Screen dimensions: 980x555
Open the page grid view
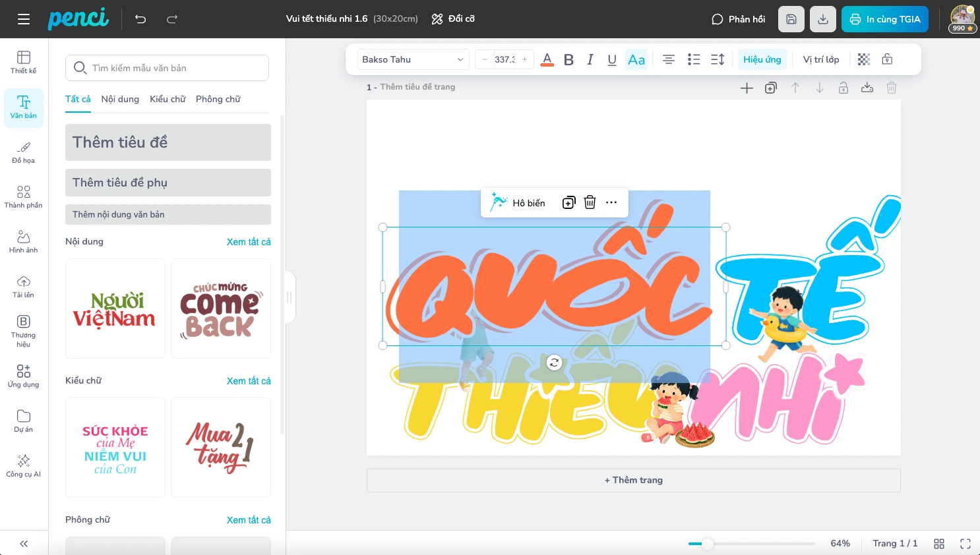tap(939, 544)
